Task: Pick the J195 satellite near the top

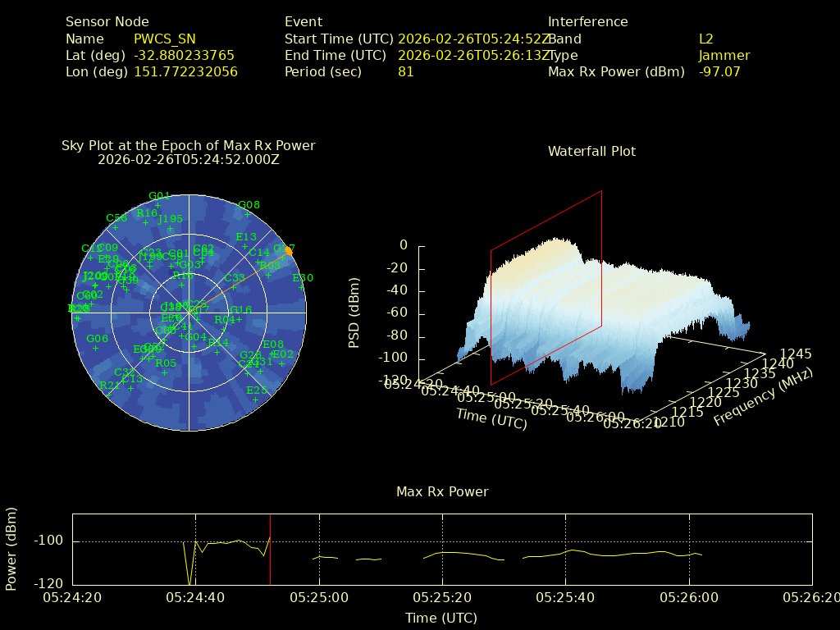Action: [170, 227]
